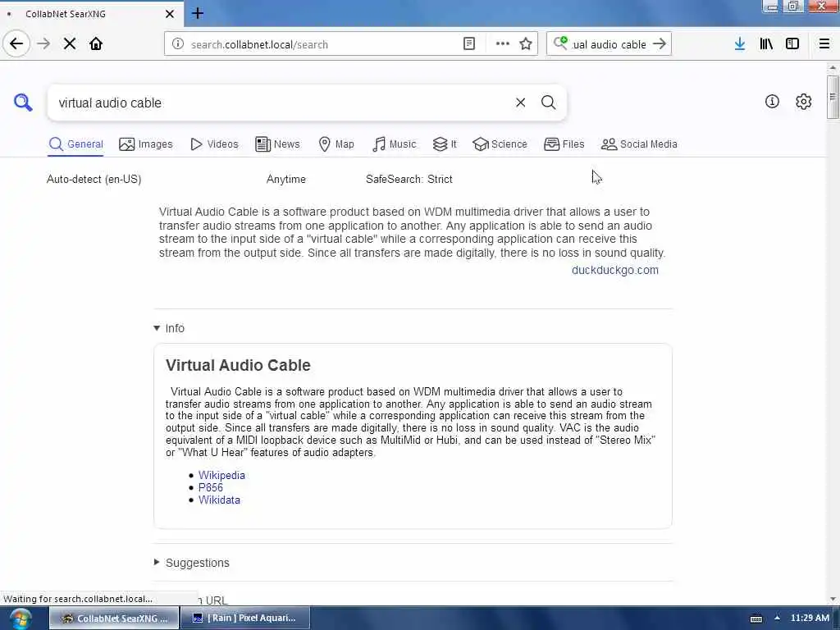
Task: Switch to the News tab
Action: click(277, 144)
